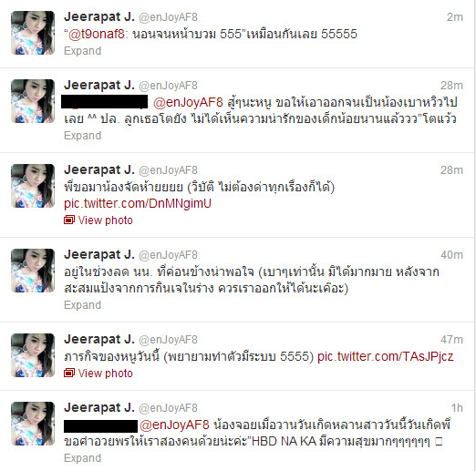Expand the first 28m tweet mentioning @enJoyAF8
The image size is (476, 471).
click(82, 136)
